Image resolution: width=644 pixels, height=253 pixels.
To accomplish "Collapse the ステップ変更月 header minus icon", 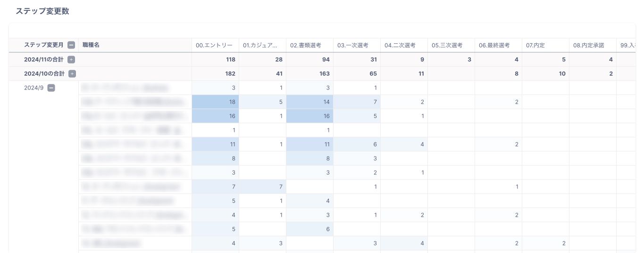I will 71,45.
